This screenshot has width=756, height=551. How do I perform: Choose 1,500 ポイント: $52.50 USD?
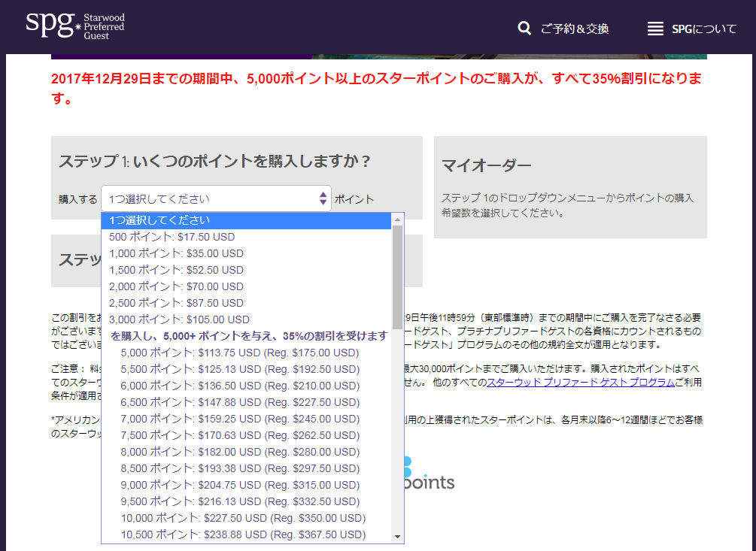(246, 270)
